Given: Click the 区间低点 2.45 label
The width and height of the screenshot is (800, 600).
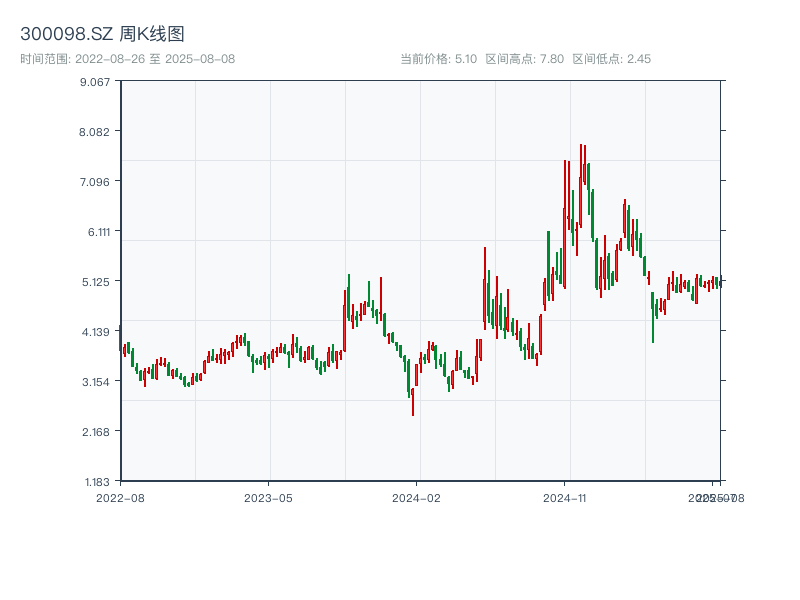Looking at the screenshot, I should pyautogui.click(x=612, y=59).
